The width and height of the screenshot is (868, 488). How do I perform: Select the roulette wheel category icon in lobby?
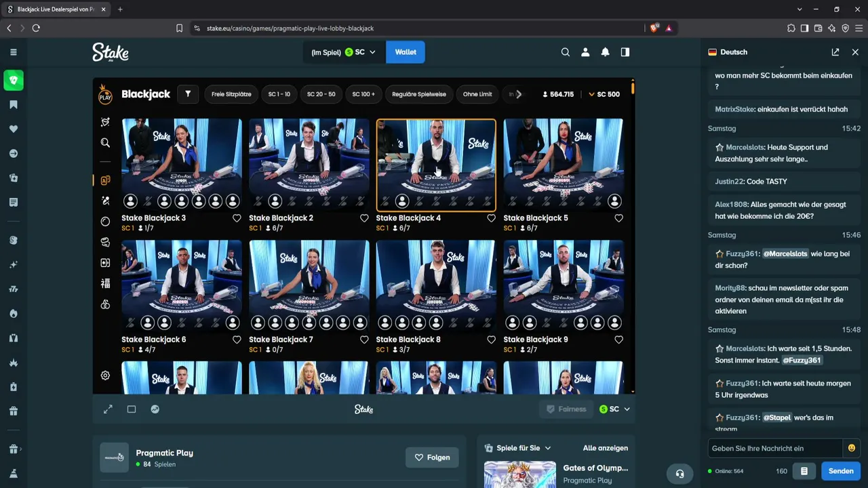105,222
